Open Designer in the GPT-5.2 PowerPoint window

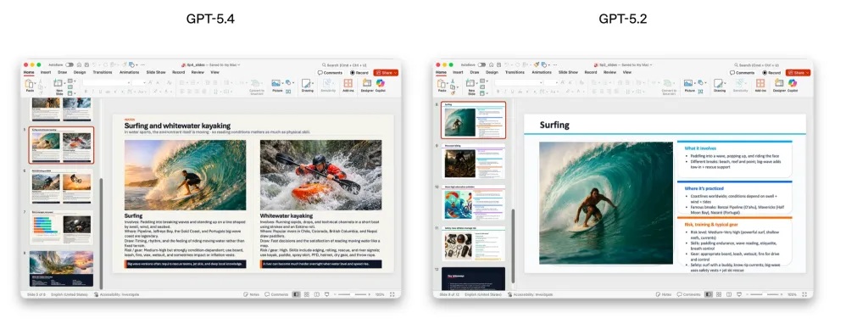tap(779, 85)
